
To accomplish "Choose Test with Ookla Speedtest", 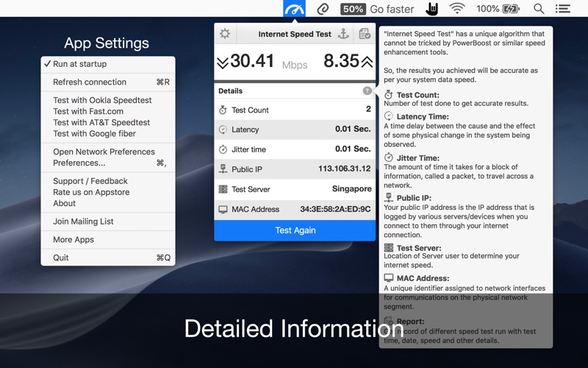I will (108, 100).
